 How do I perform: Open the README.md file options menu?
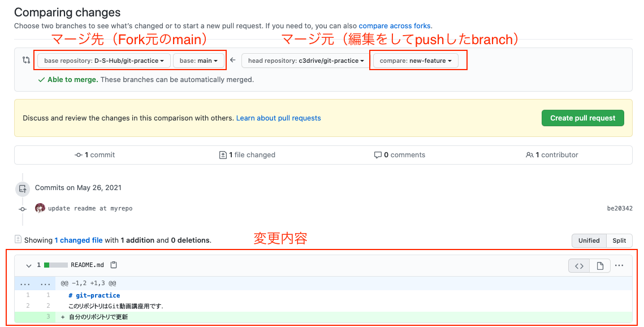pyautogui.click(x=619, y=265)
